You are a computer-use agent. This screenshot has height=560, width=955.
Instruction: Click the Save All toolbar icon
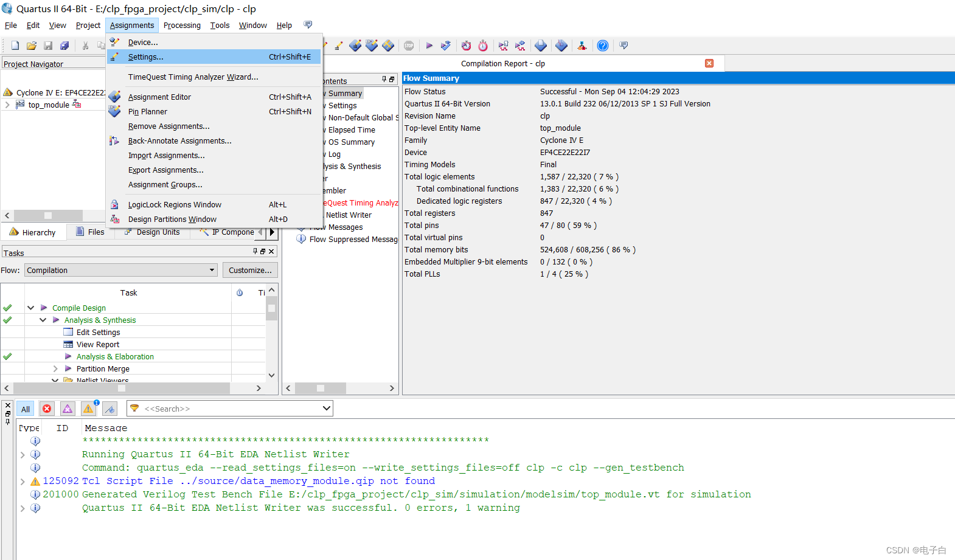point(64,46)
